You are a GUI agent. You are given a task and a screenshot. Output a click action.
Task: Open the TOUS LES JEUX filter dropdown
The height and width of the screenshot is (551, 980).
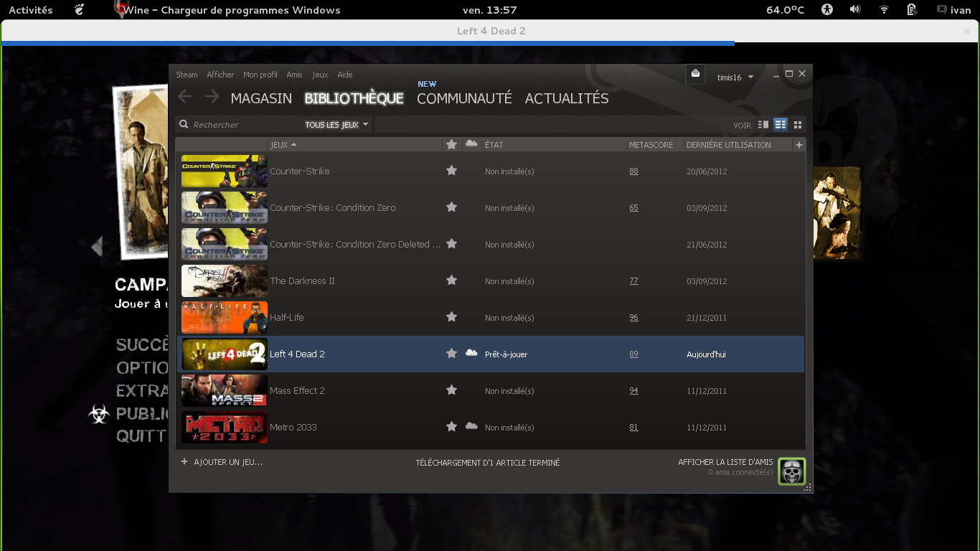[336, 125]
